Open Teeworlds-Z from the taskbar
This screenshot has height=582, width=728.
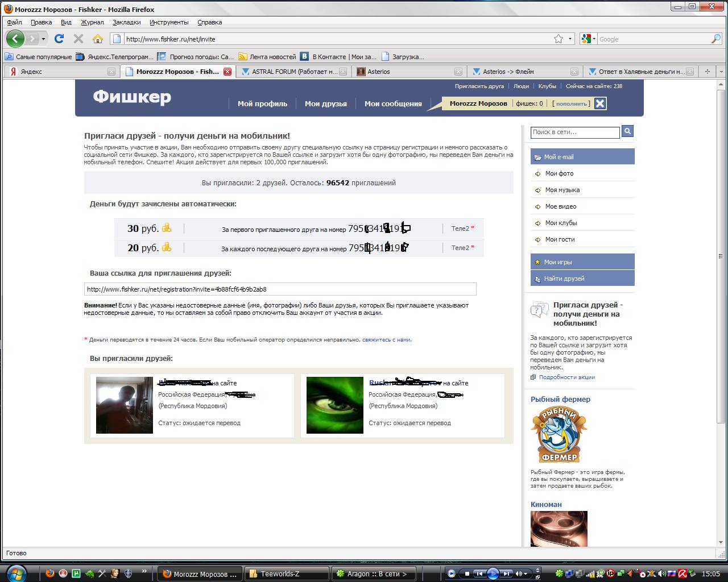click(287, 573)
